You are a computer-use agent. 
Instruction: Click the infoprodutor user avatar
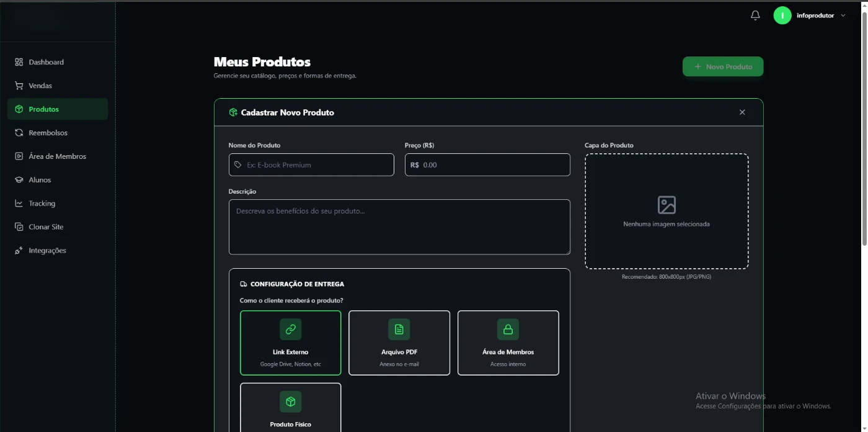(x=782, y=16)
